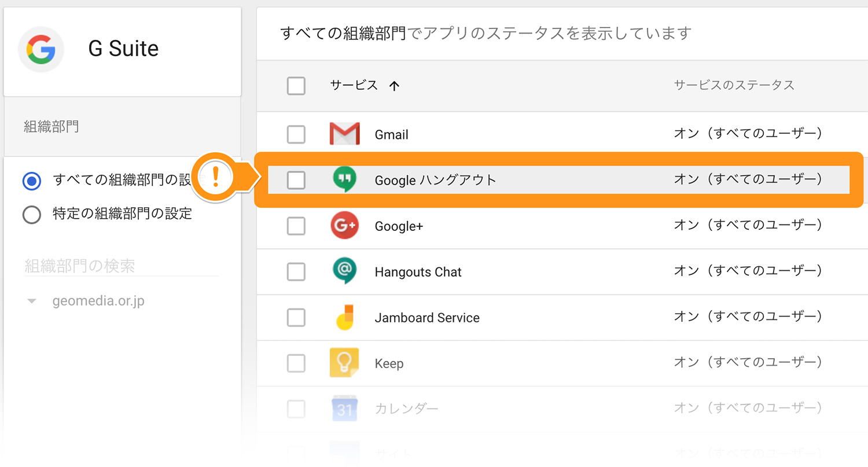The width and height of the screenshot is (868, 467).
Task: Check the Jamboard Service row checkbox
Action: 296,317
